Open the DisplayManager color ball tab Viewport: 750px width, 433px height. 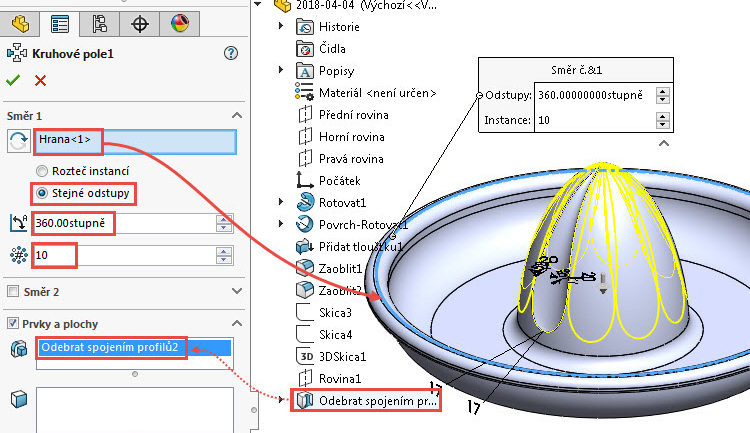[x=180, y=24]
